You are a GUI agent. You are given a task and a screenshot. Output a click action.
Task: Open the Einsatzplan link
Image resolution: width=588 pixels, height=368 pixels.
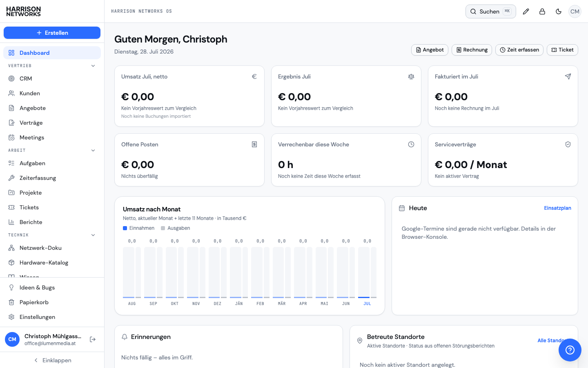pos(557,208)
